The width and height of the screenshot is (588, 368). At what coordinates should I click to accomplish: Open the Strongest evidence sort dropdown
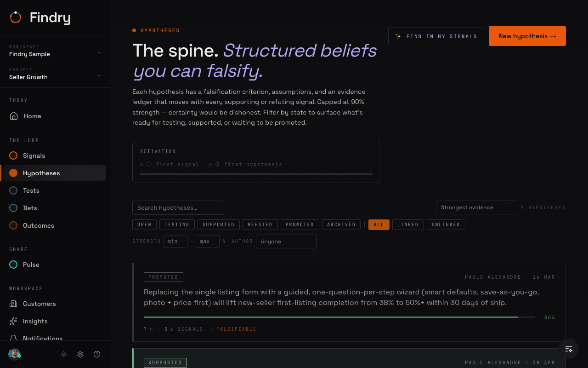coord(476,207)
